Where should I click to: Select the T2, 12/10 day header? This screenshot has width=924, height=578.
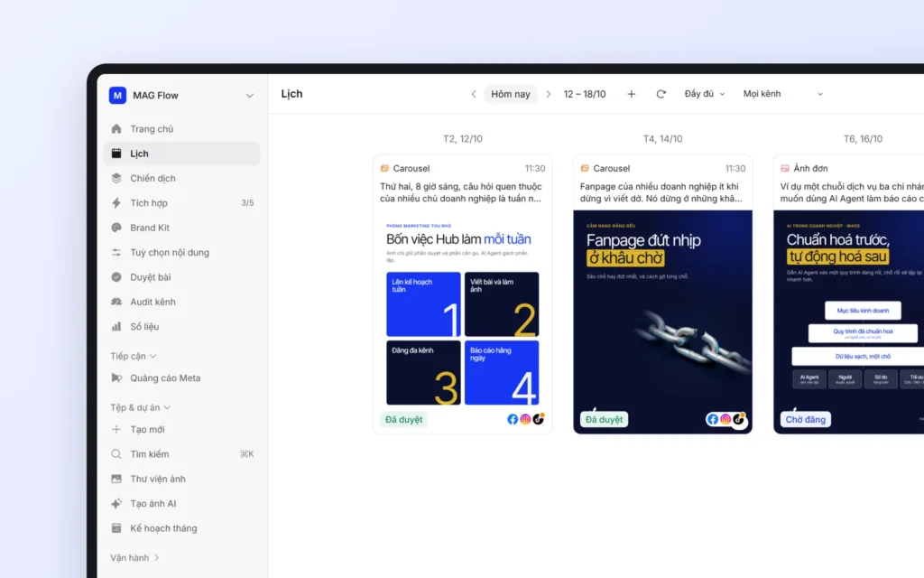click(463, 138)
